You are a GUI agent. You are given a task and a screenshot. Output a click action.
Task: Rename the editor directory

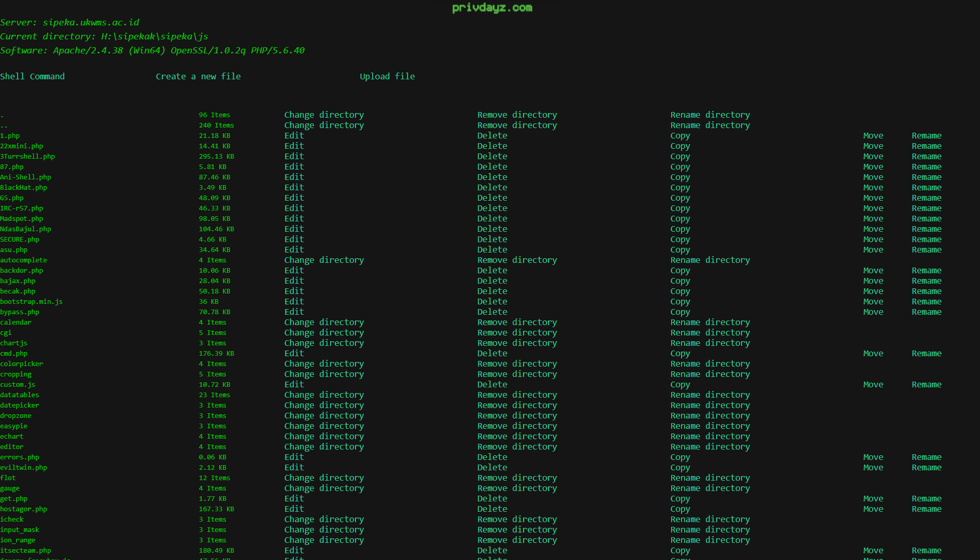[710, 446]
